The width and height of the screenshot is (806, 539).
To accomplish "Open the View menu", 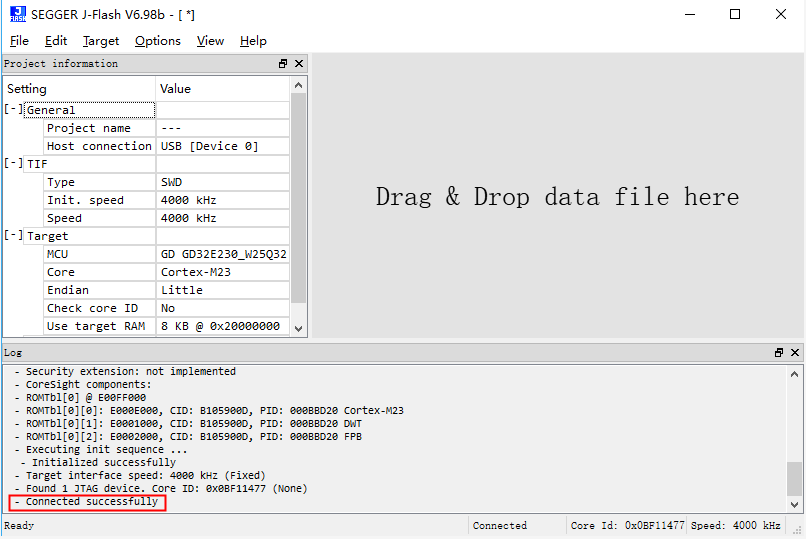I will (210, 41).
